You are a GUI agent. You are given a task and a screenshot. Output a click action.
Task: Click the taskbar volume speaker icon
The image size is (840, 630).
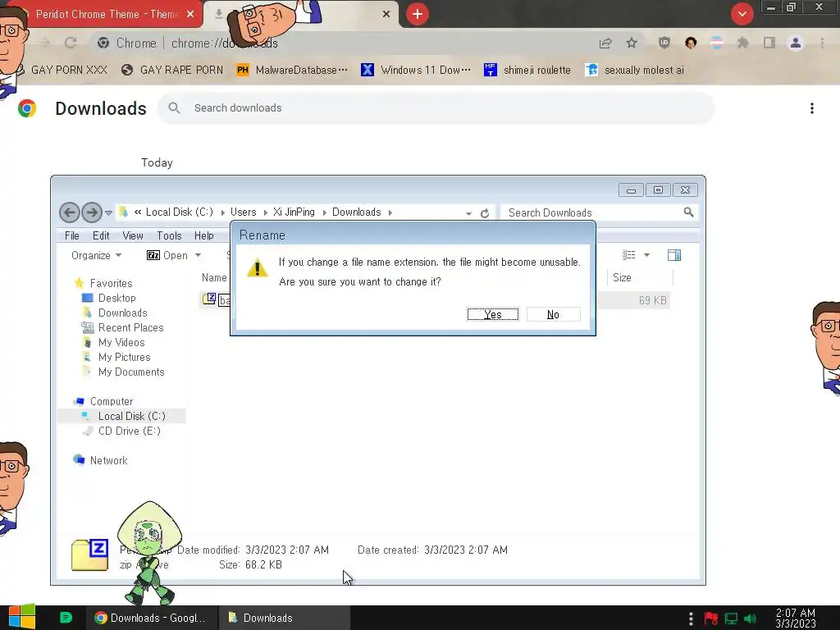(x=751, y=619)
